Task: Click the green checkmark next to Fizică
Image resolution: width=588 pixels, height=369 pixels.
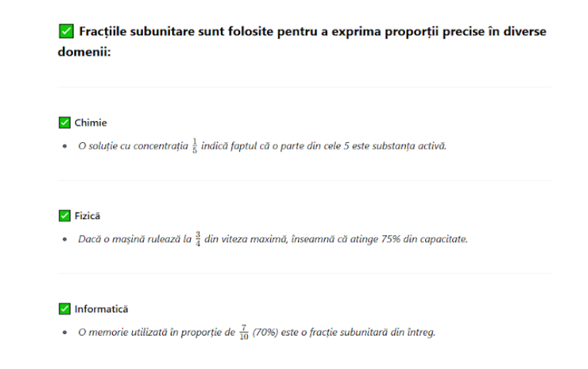Action: click(64, 216)
